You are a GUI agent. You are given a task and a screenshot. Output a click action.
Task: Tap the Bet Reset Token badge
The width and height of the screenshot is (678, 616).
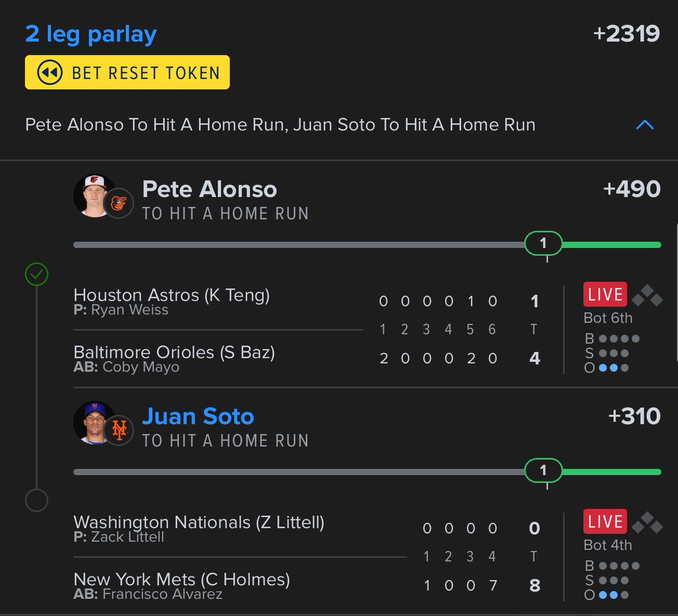click(127, 72)
